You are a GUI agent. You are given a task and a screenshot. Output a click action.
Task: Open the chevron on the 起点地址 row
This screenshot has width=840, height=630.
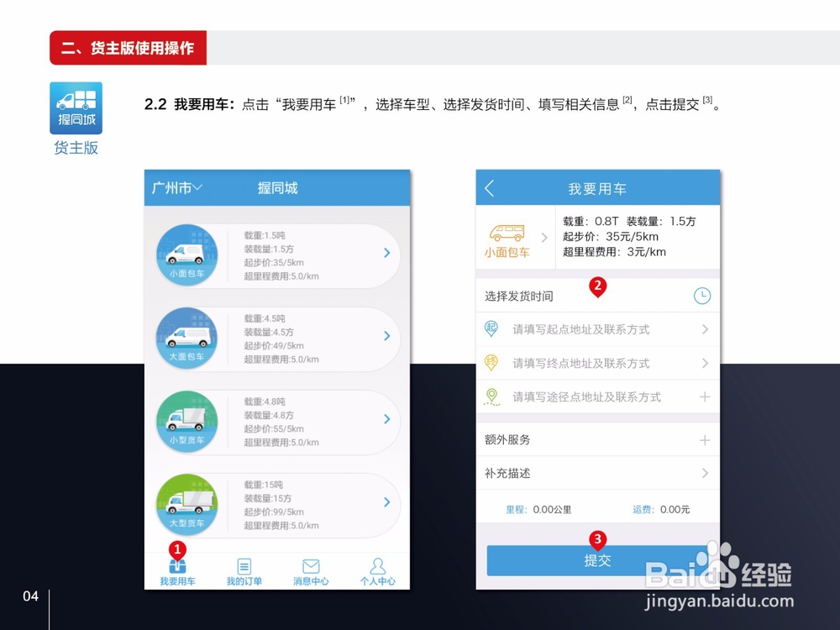[705, 329]
